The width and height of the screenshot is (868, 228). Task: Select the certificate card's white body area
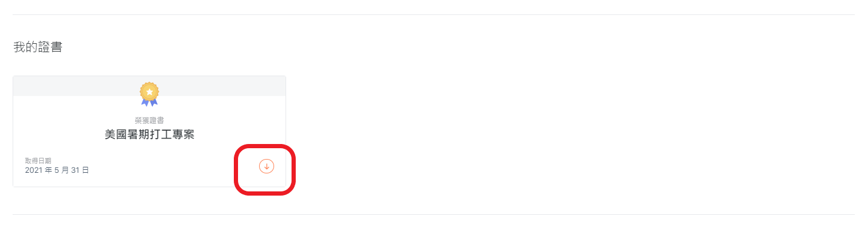pyautogui.click(x=149, y=141)
